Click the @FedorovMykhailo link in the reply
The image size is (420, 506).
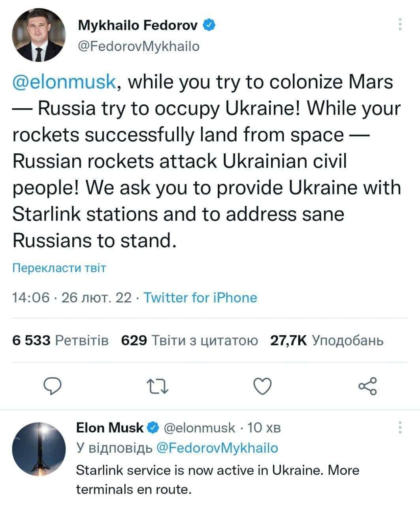[x=217, y=448]
